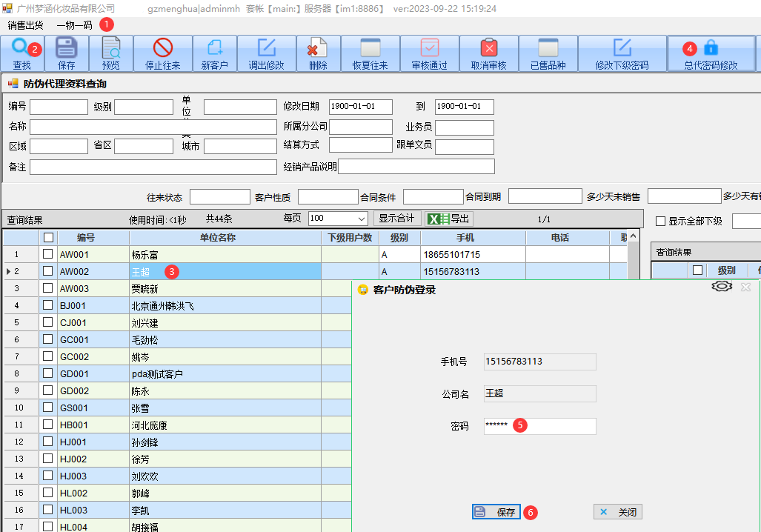Click the 预览 preview toolbar icon
The image size is (761, 532).
(111, 48)
